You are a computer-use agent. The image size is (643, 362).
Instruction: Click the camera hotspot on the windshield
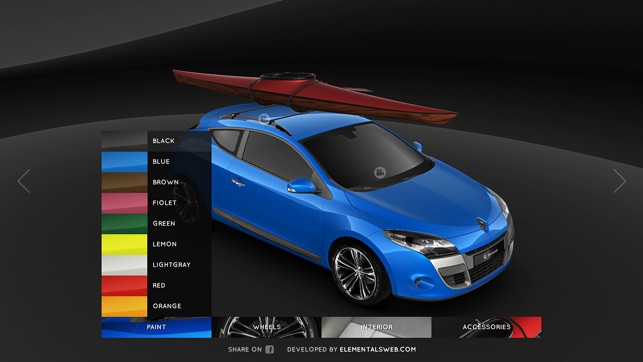coord(380,173)
